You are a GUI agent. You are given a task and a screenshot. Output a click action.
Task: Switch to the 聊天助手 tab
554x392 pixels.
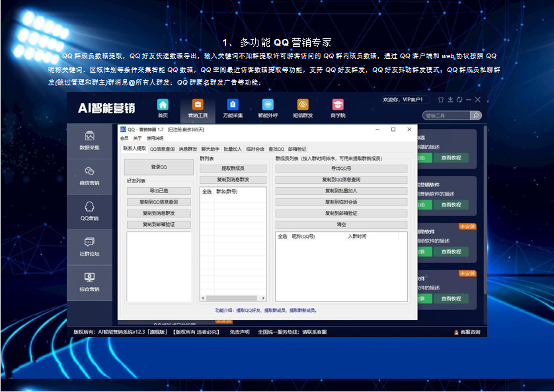[210, 149]
